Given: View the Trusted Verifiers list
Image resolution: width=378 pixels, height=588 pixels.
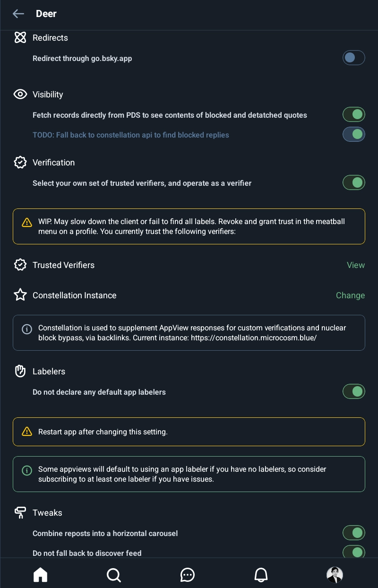Looking at the screenshot, I should (x=355, y=265).
